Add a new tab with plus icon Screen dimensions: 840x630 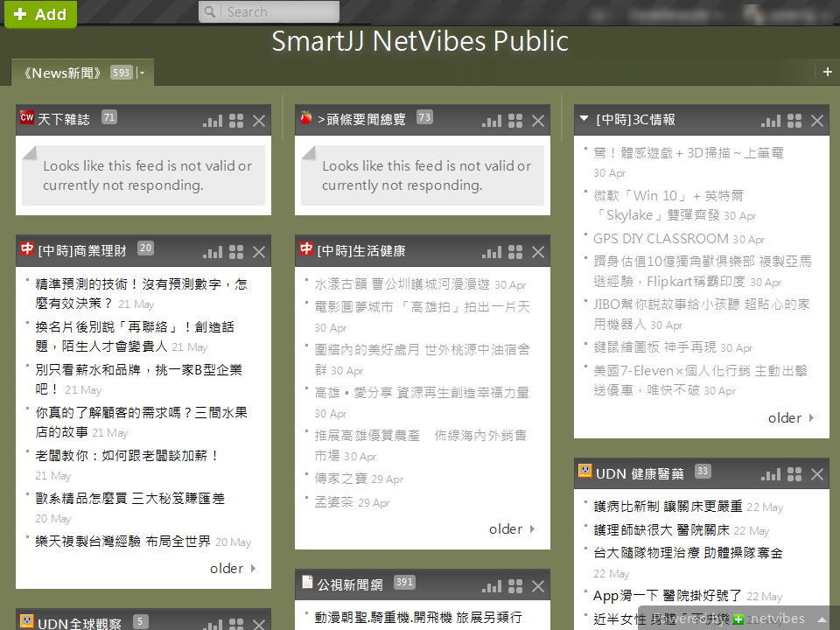828,72
